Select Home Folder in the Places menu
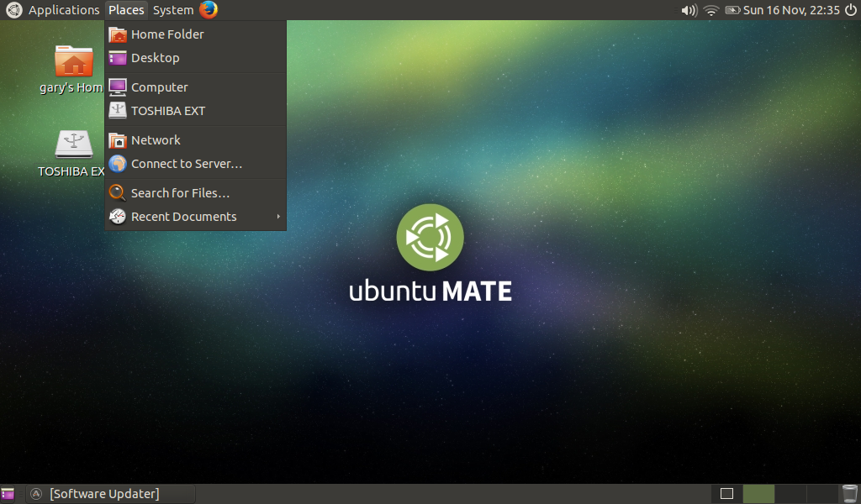 195,34
